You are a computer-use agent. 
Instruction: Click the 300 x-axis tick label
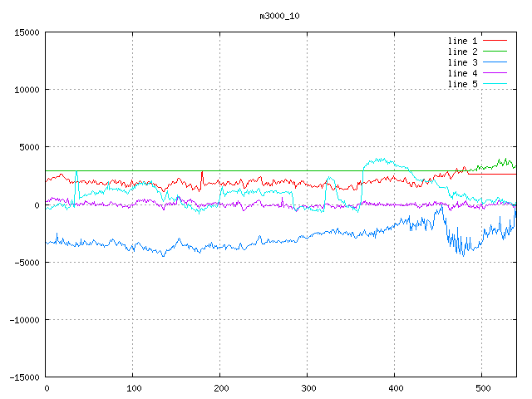pyautogui.click(x=307, y=388)
